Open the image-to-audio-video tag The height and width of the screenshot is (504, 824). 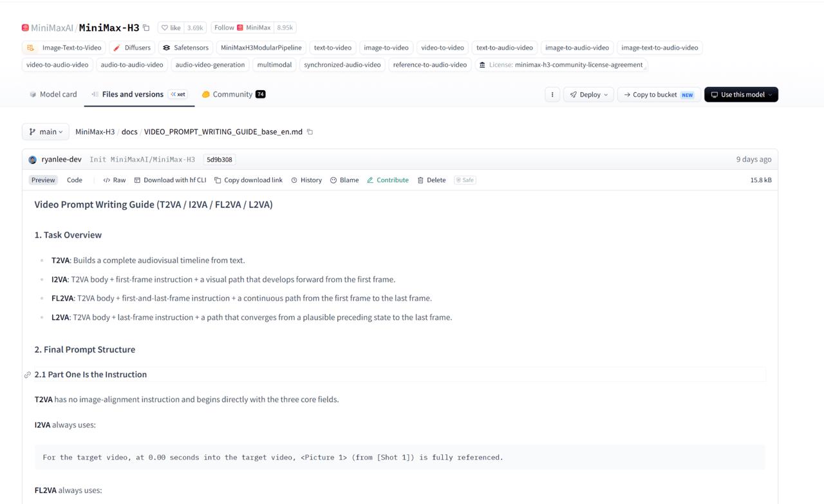tap(577, 48)
